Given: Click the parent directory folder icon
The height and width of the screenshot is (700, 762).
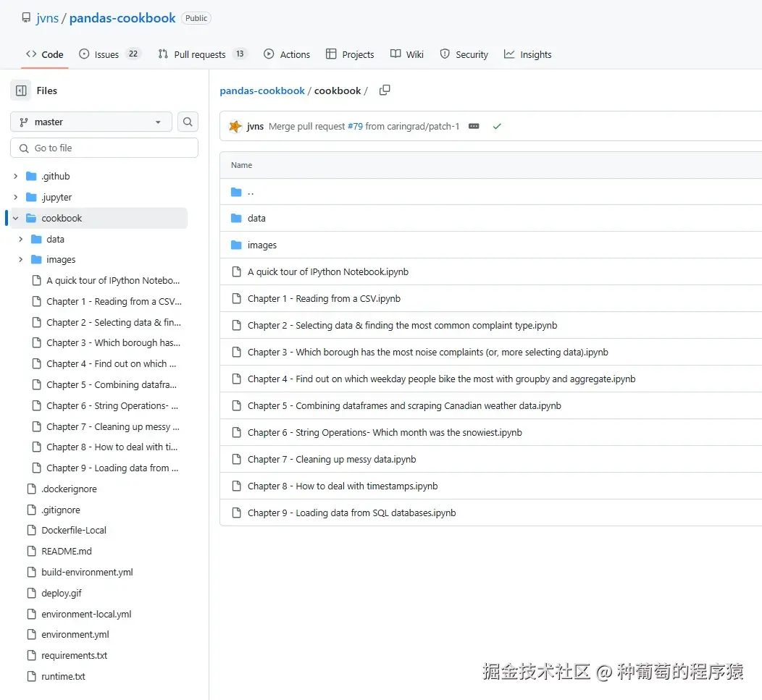Looking at the screenshot, I should pos(236,192).
